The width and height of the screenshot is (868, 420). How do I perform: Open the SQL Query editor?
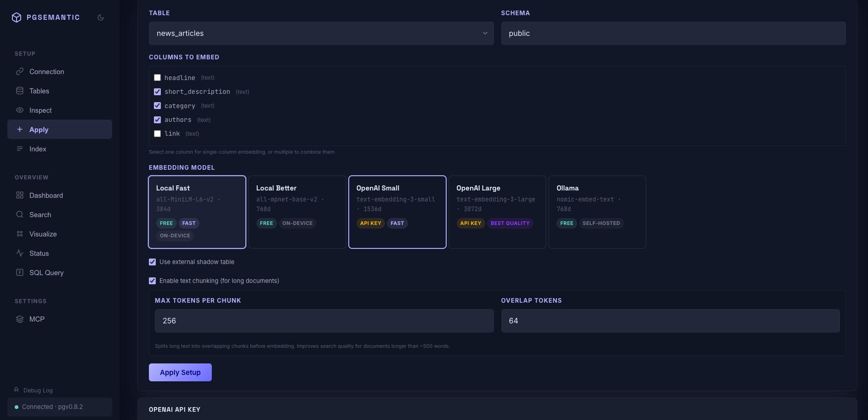pos(46,272)
